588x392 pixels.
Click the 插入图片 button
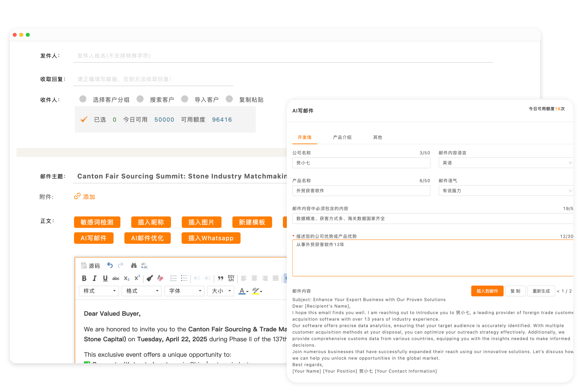click(x=202, y=222)
